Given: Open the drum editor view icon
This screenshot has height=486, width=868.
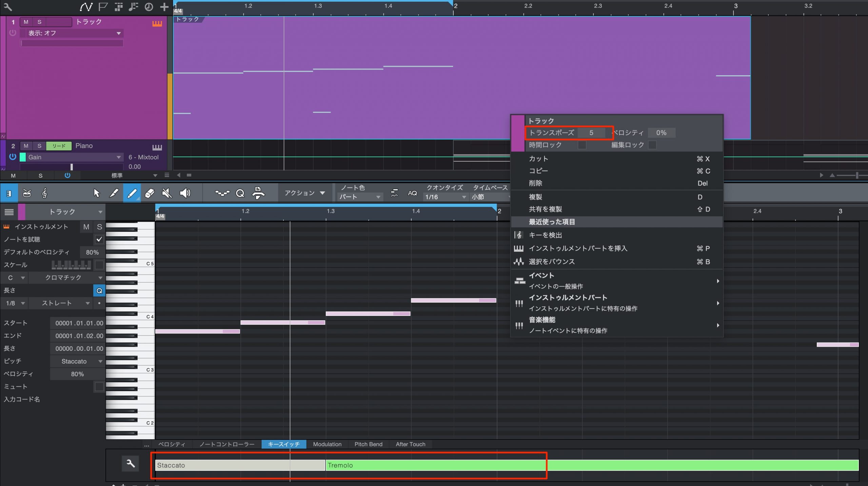Looking at the screenshot, I should [x=27, y=194].
